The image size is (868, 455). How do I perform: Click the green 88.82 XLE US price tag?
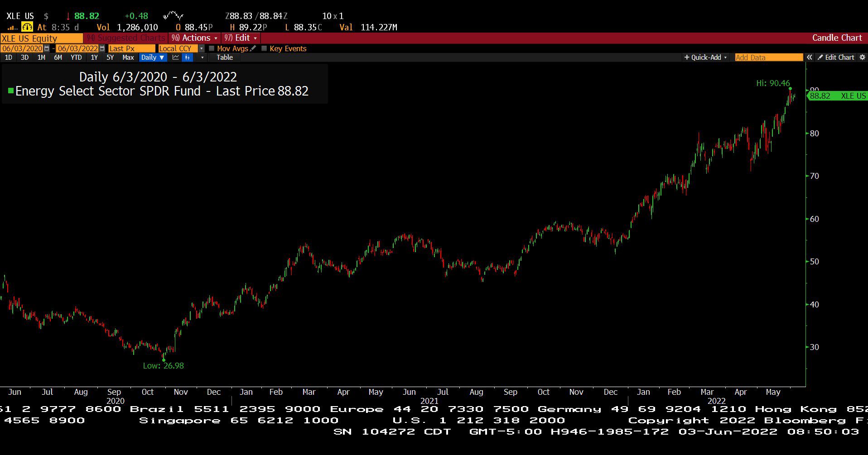pyautogui.click(x=837, y=96)
